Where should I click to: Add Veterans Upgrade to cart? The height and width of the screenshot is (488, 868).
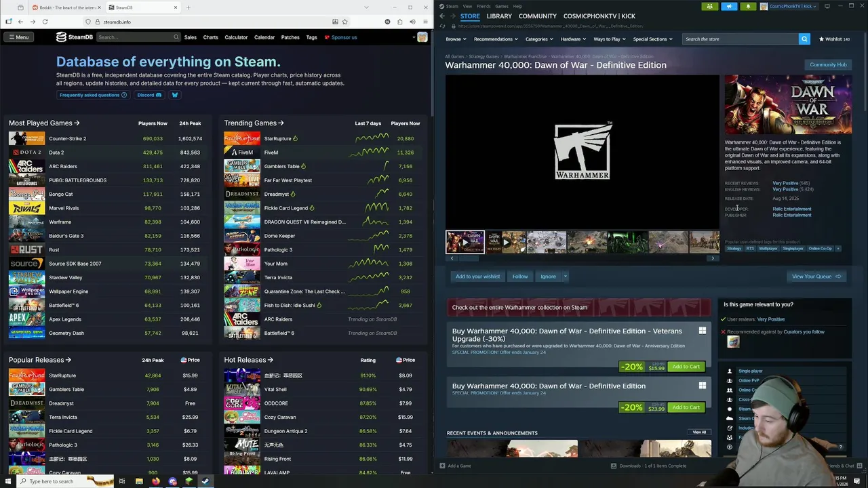(686, 367)
